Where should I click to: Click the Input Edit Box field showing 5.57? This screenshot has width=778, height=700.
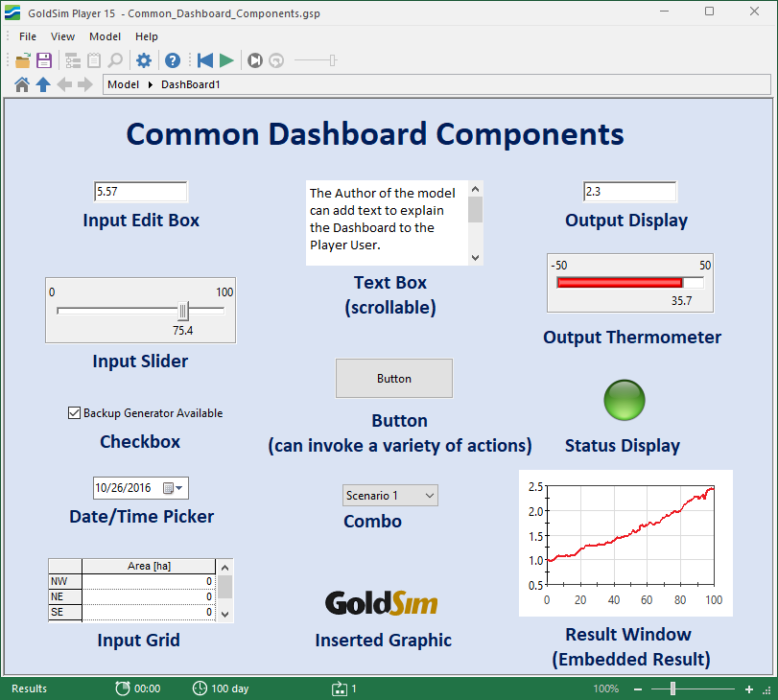141,192
